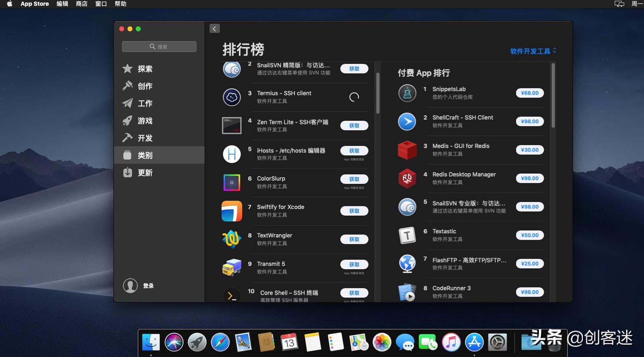Click the Transmit 5 truck icon
This screenshot has height=357, width=644.
[x=231, y=268]
